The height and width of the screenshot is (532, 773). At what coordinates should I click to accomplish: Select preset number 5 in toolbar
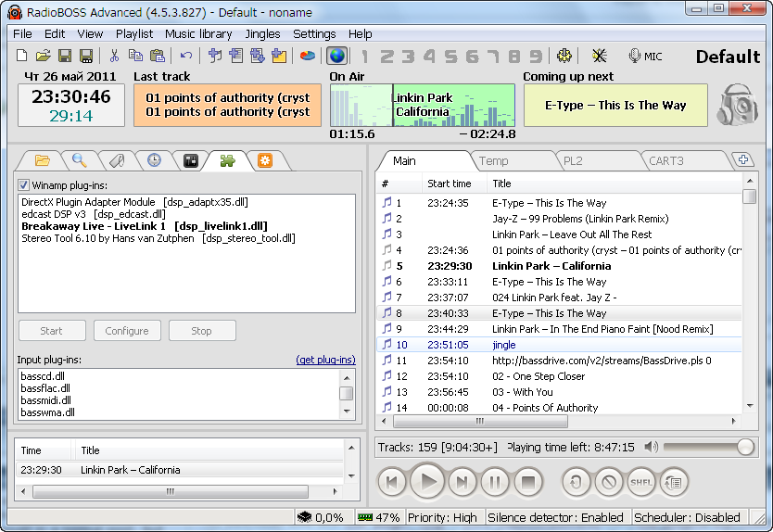coord(450,57)
